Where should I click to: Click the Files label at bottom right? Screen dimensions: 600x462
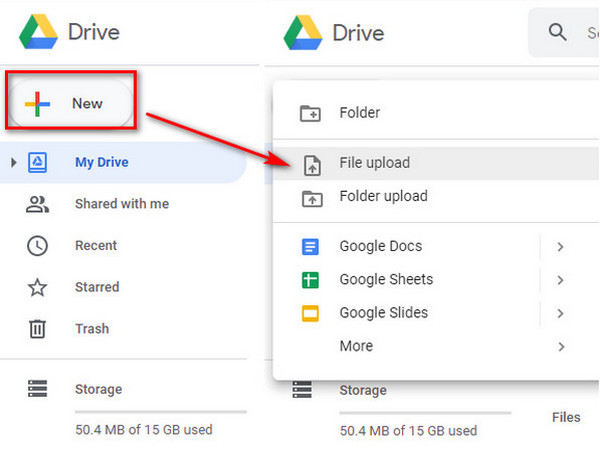566,417
